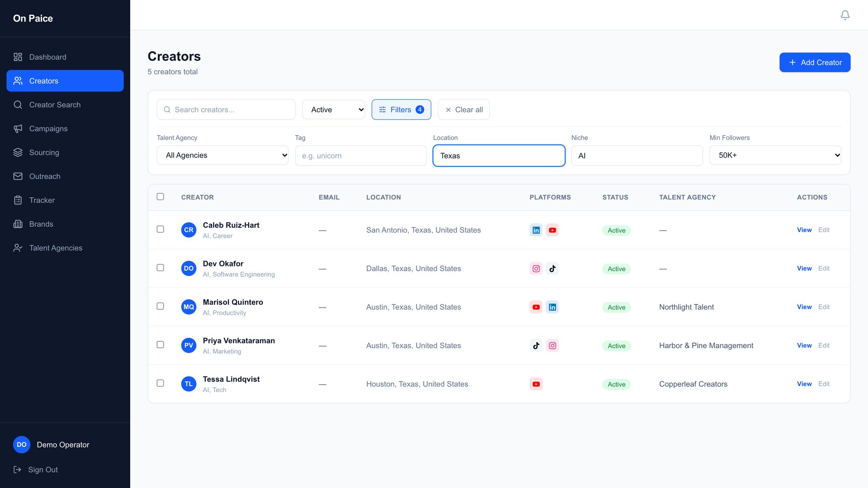Viewport: 868px width, 488px height.
Task: Check the box for Caleb Ruiz-Hart
Action: (x=160, y=229)
